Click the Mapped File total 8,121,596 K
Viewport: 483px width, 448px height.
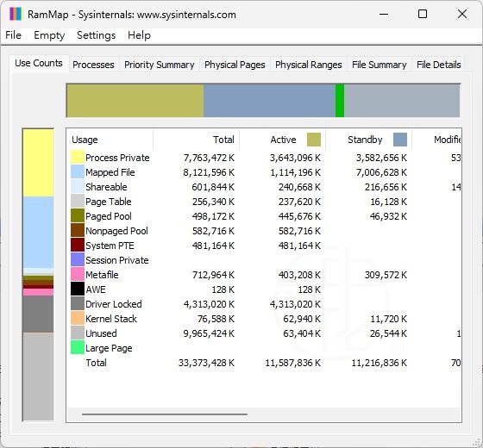(209, 172)
